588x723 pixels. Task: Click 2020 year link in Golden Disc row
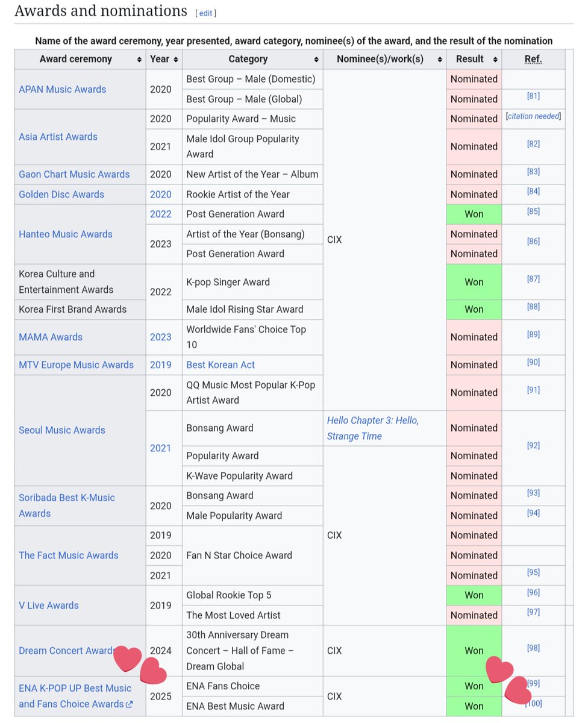[161, 194]
